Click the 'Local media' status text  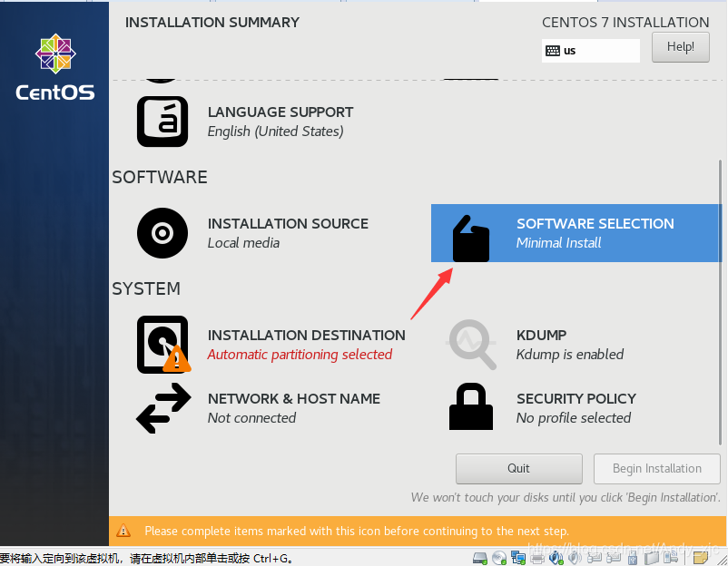click(243, 243)
